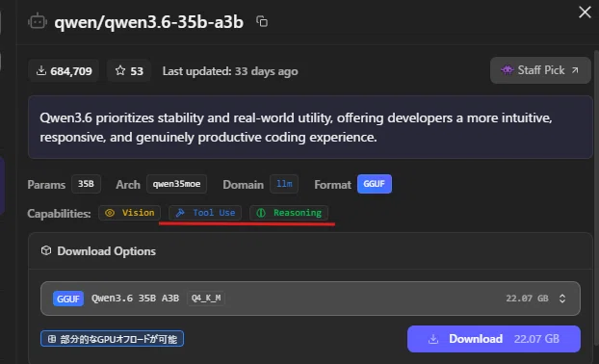Click the GGUF format badge next to Format
This screenshot has height=364, width=599.
click(375, 184)
